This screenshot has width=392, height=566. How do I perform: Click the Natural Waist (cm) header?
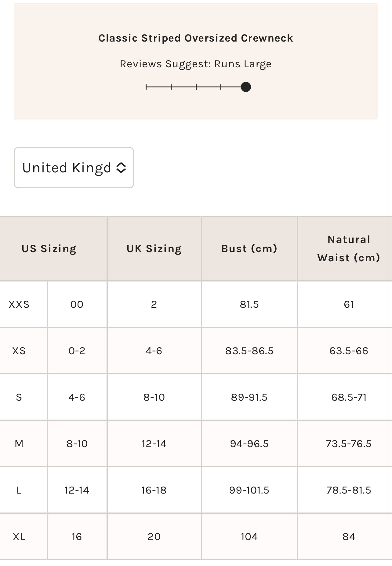pyautogui.click(x=349, y=248)
